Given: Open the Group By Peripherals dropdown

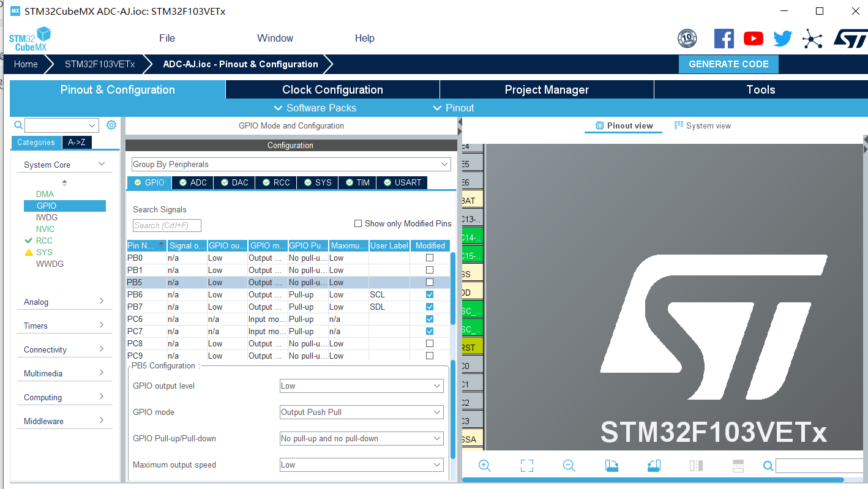Looking at the screenshot, I should click(291, 164).
